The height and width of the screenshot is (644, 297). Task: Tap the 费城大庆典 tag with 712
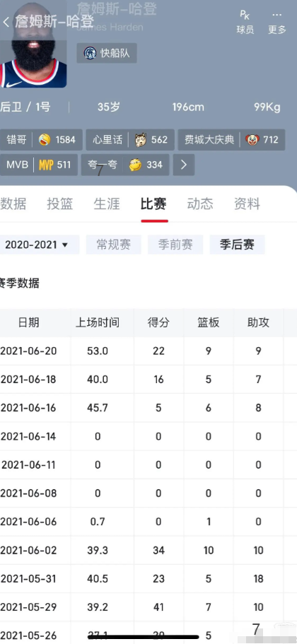pyautogui.click(x=231, y=140)
